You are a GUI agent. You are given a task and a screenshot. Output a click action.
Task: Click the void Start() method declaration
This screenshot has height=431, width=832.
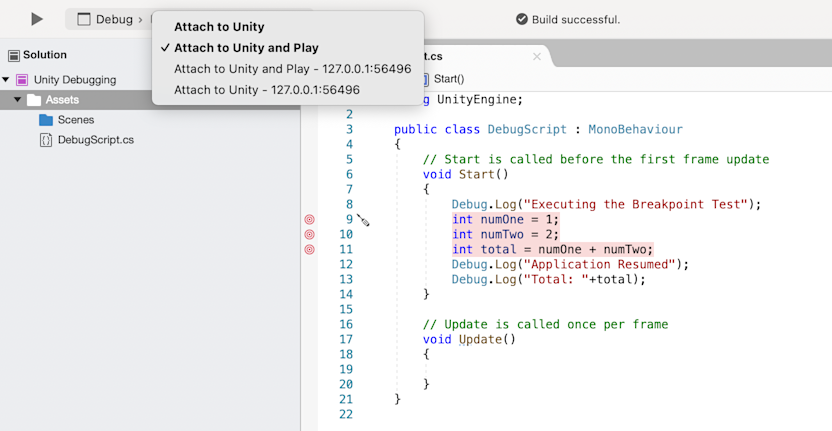465,174
